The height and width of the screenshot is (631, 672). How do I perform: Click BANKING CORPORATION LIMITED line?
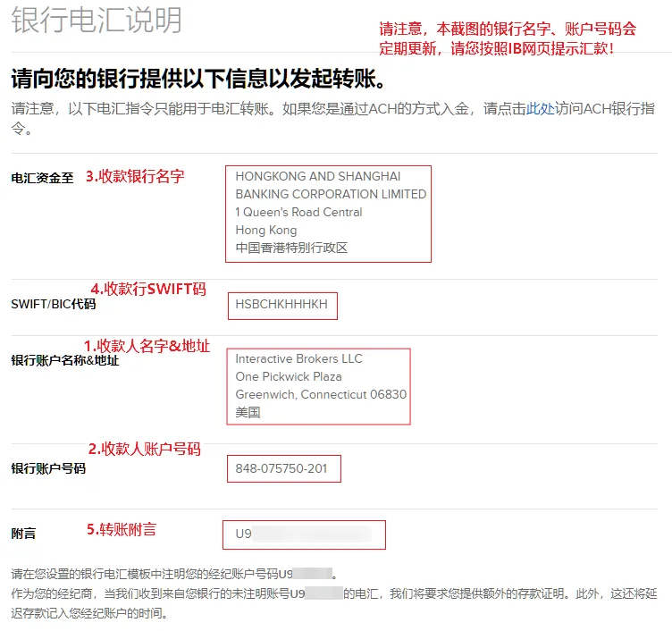331,194
